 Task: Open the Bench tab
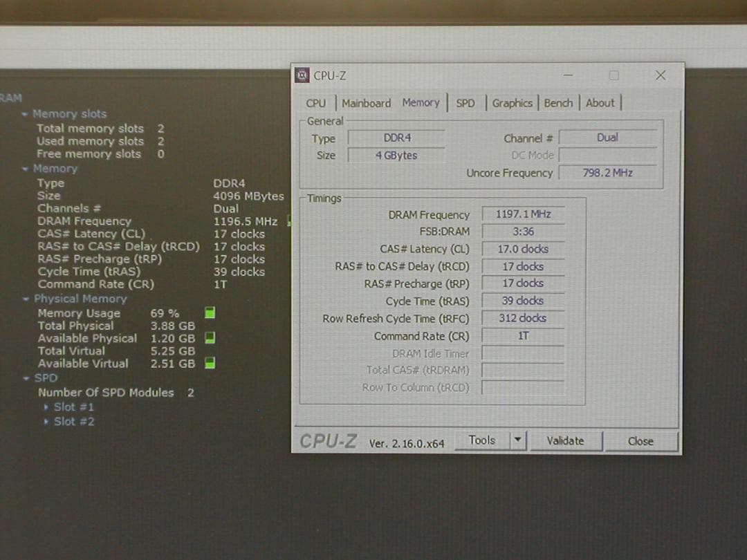[x=558, y=102]
